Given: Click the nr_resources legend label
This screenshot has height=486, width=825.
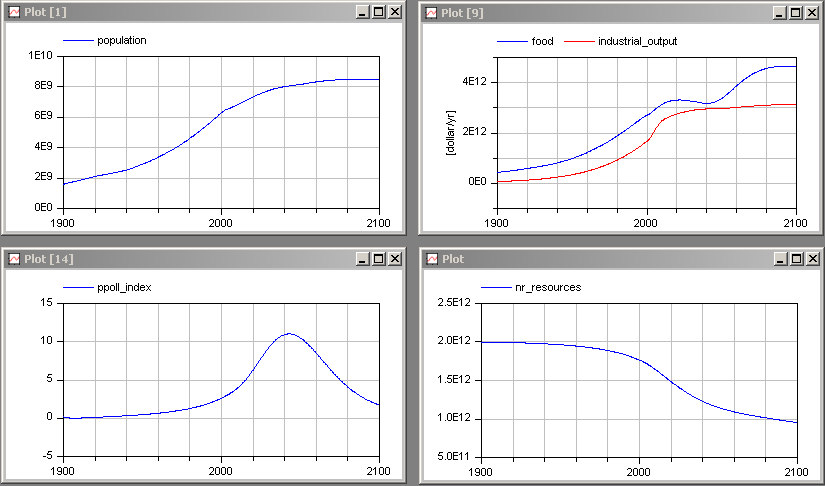Looking at the screenshot, I should pyautogui.click(x=544, y=287).
